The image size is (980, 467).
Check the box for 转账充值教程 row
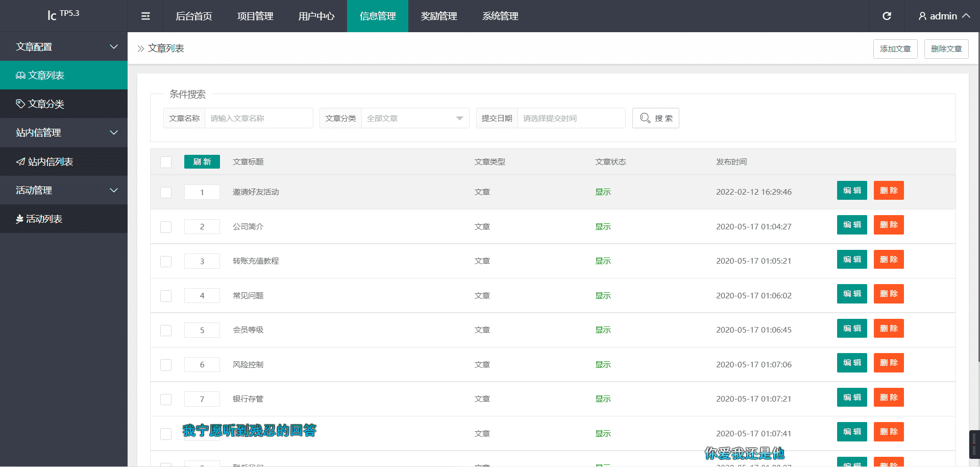166,262
